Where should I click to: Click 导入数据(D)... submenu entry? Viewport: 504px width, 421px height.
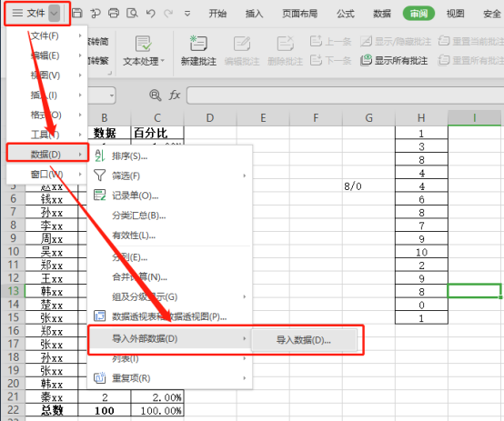click(x=304, y=340)
